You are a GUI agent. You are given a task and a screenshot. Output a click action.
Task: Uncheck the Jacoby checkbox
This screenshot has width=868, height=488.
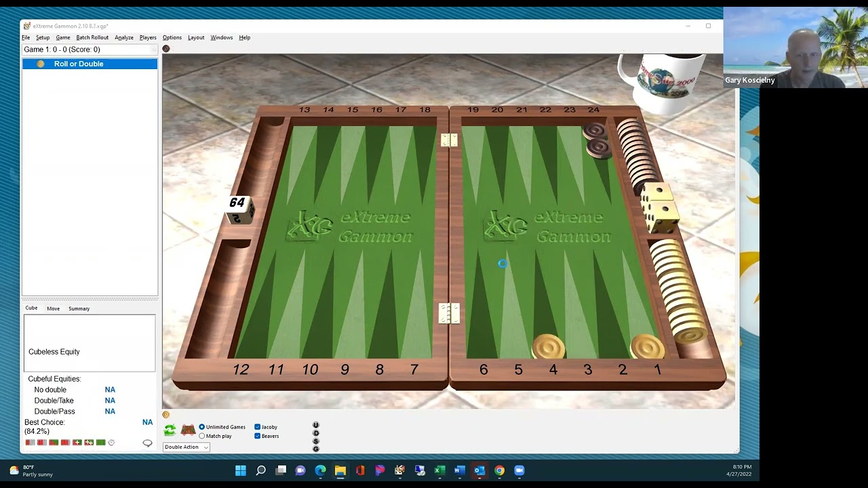(258, 427)
